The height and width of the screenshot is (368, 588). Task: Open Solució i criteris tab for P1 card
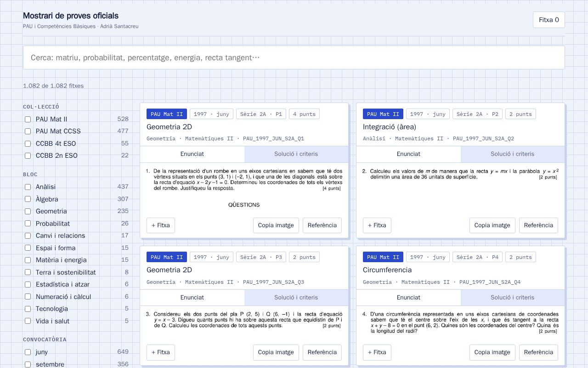[296, 154]
